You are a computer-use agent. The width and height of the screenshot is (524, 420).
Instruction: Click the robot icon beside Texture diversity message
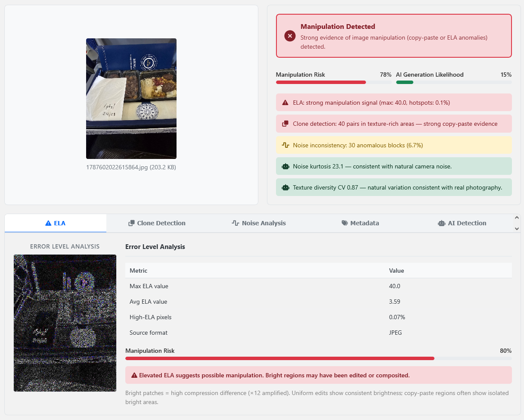point(285,187)
